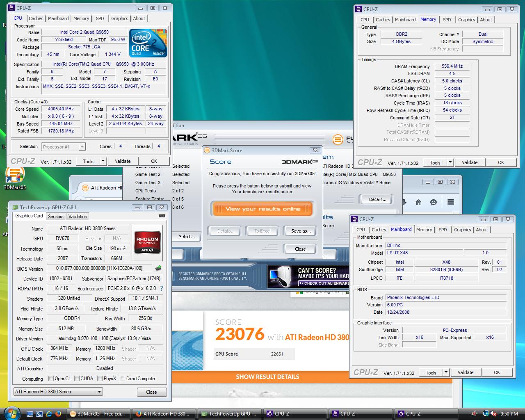Click Validate in the top-left CPU-Z window
Viewport: 525px width, 420px height.
(x=123, y=161)
